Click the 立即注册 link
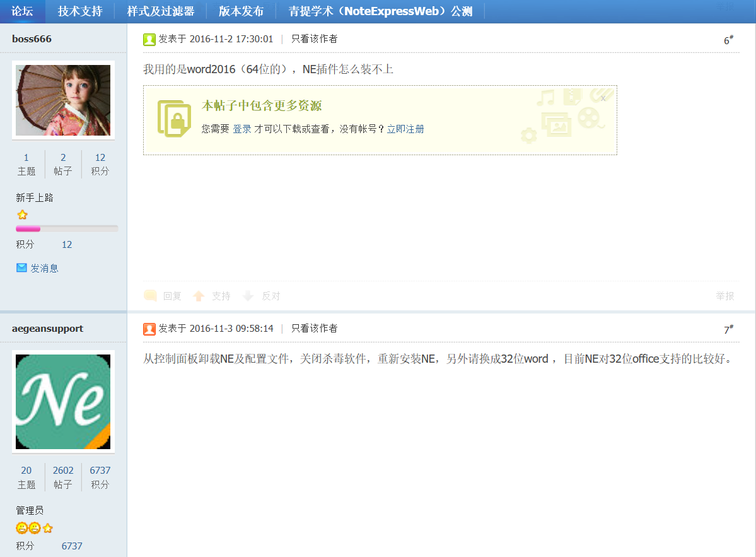This screenshot has height=557, width=756. [x=405, y=129]
